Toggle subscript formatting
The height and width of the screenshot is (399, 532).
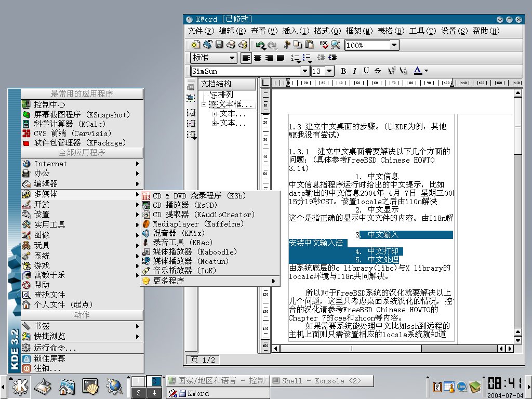[x=403, y=71]
